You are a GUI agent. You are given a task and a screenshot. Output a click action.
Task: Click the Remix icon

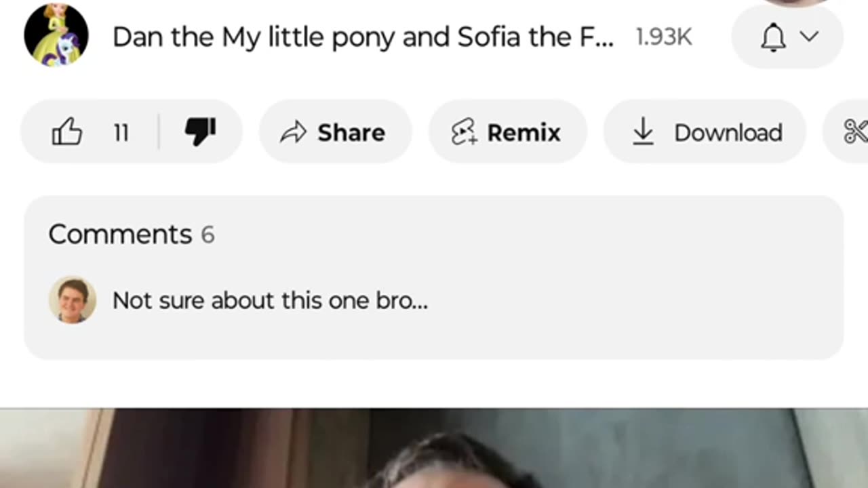pos(465,132)
